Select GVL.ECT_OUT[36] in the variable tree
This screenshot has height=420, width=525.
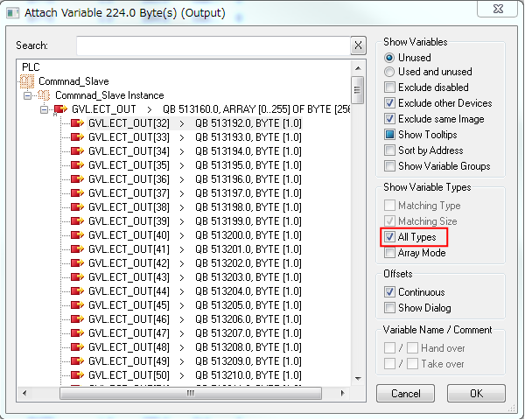[x=129, y=179]
